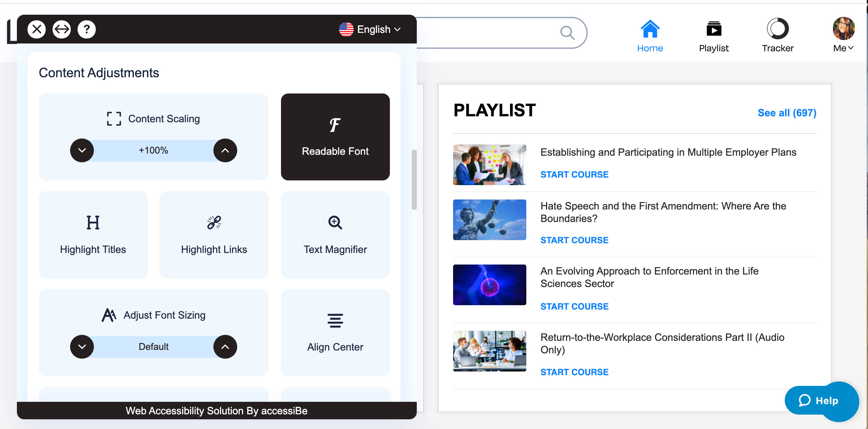Close the accessibility panel with X icon
Image resolution: width=868 pixels, height=429 pixels.
[x=36, y=29]
